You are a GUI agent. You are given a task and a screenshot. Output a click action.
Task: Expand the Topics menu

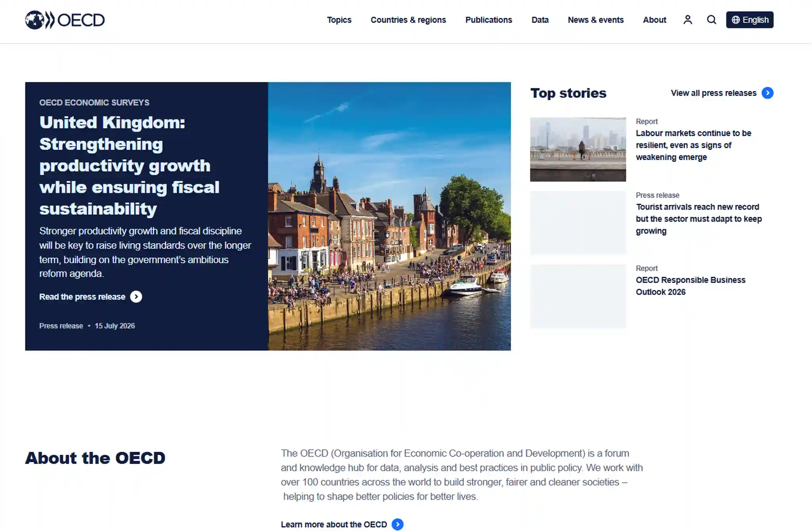(339, 20)
